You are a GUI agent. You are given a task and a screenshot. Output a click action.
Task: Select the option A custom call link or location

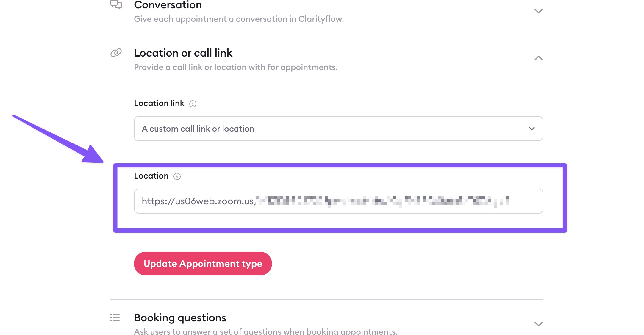pyautogui.click(x=198, y=129)
